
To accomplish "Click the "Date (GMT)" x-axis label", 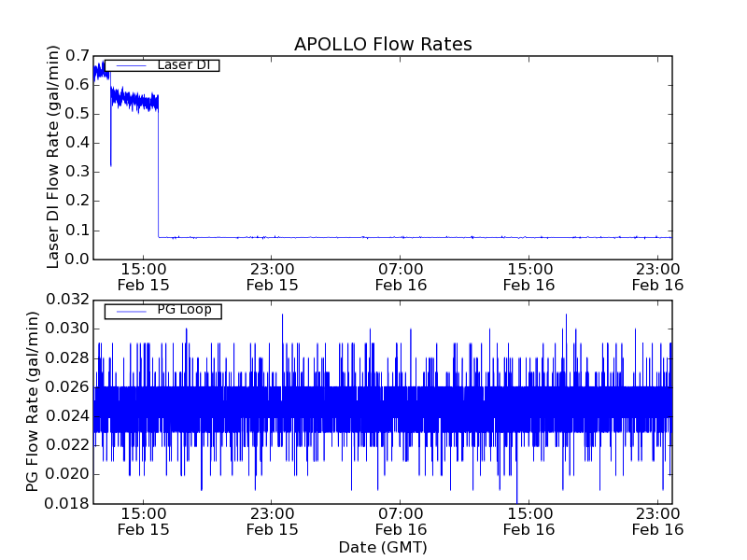I will click(x=383, y=547).
